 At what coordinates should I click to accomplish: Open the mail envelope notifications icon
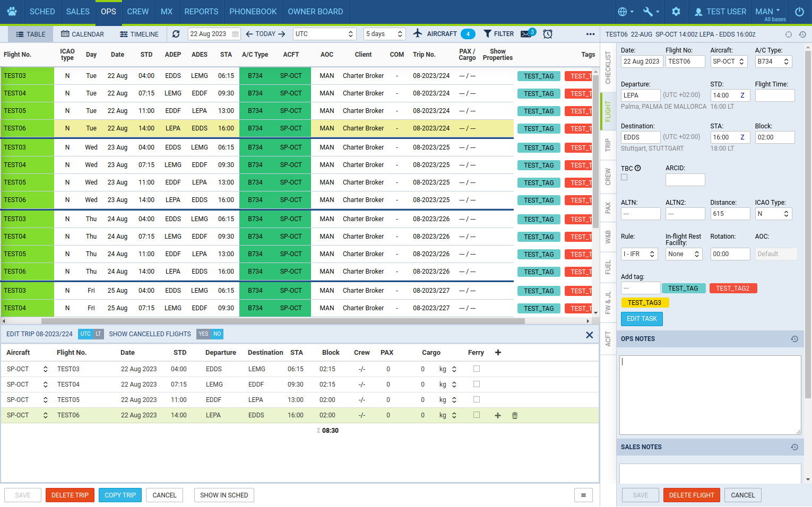(526, 34)
